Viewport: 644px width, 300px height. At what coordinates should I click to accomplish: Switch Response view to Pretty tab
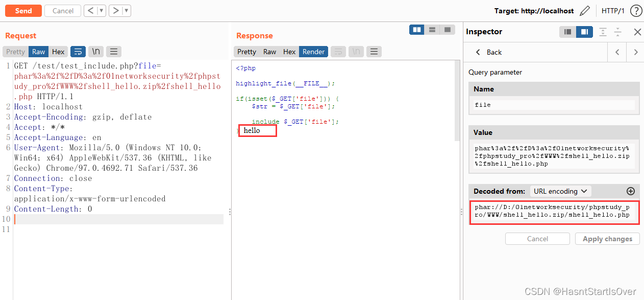coord(246,52)
